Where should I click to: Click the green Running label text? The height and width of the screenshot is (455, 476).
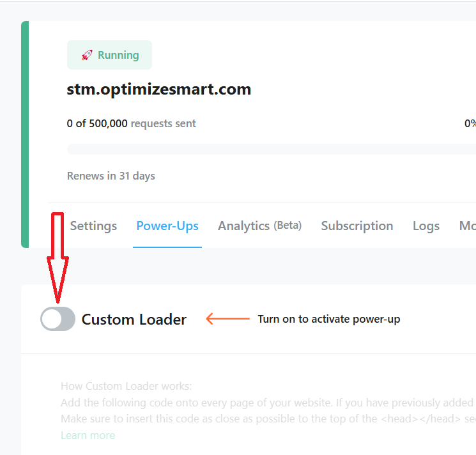click(118, 56)
